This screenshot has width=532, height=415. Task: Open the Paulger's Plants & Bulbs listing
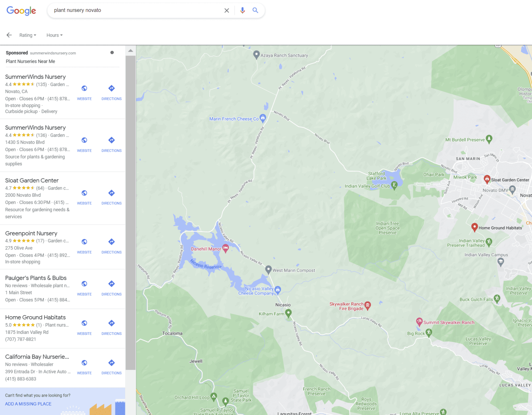(x=36, y=278)
